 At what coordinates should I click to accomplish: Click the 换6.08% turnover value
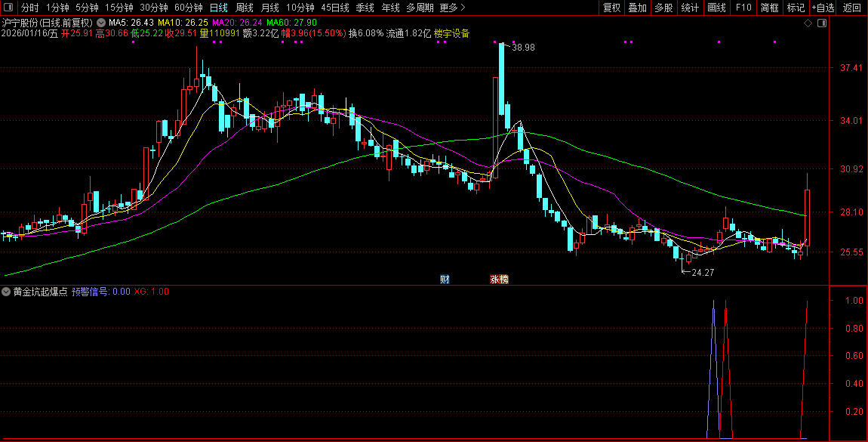366,34
